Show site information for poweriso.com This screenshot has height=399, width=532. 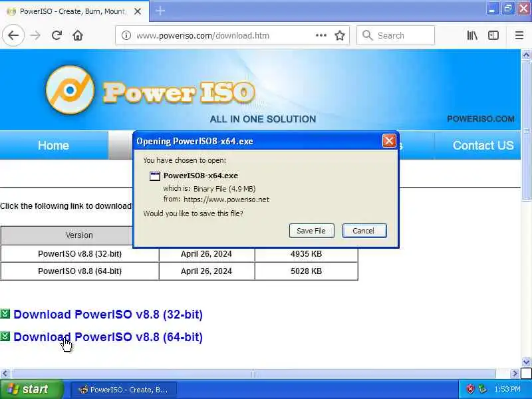tap(126, 35)
